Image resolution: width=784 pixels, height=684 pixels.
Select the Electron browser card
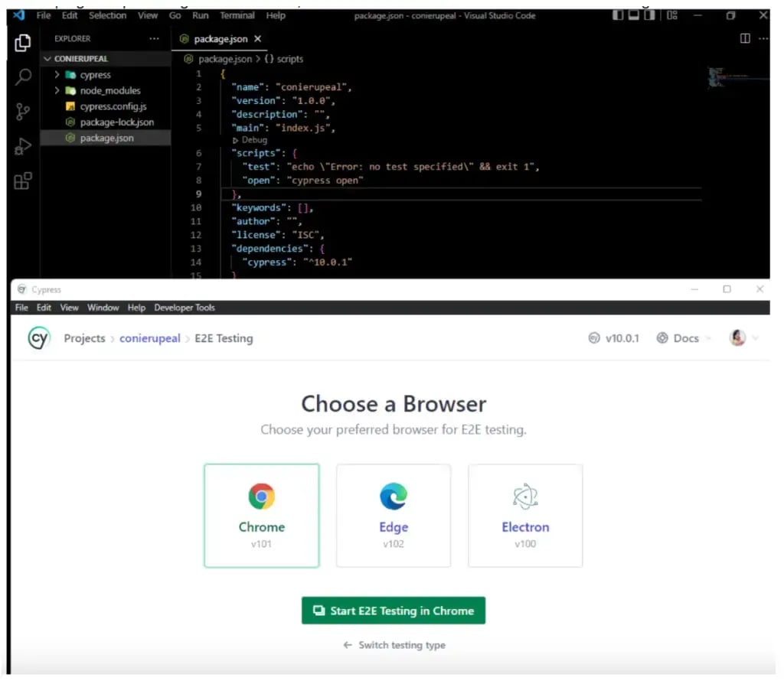click(x=525, y=515)
